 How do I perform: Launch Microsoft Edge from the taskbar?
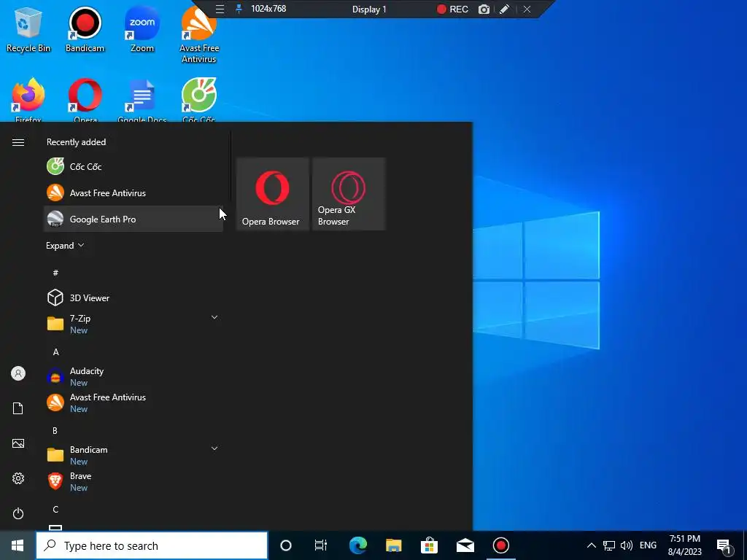357,545
